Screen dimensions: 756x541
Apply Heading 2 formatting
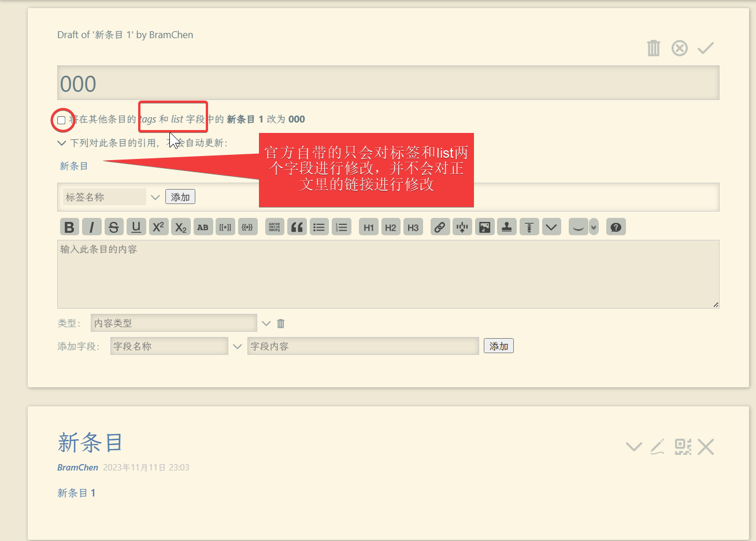(x=391, y=227)
